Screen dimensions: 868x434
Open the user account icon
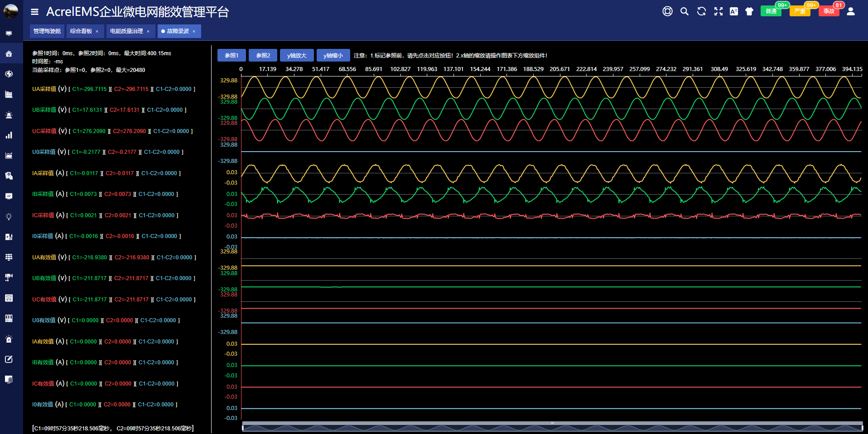tap(850, 11)
